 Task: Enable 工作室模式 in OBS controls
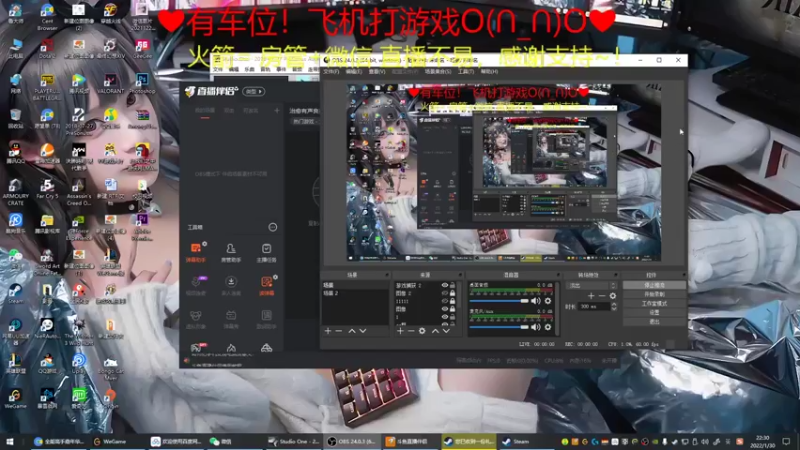tap(654, 304)
